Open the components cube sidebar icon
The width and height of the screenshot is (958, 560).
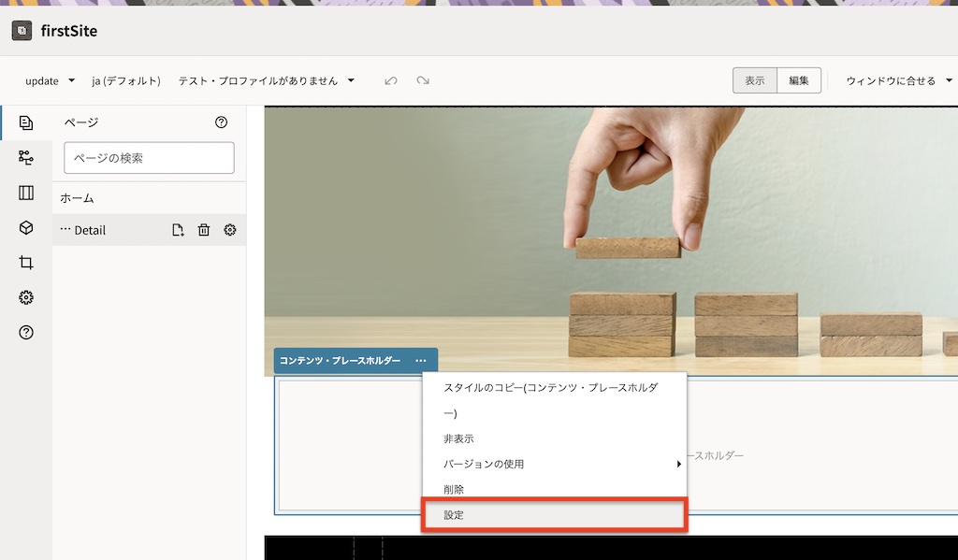click(x=24, y=227)
